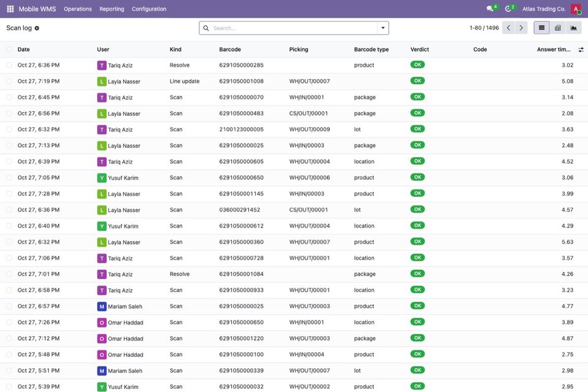
Task: Click answer time value 5.63
Action: click(x=567, y=242)
